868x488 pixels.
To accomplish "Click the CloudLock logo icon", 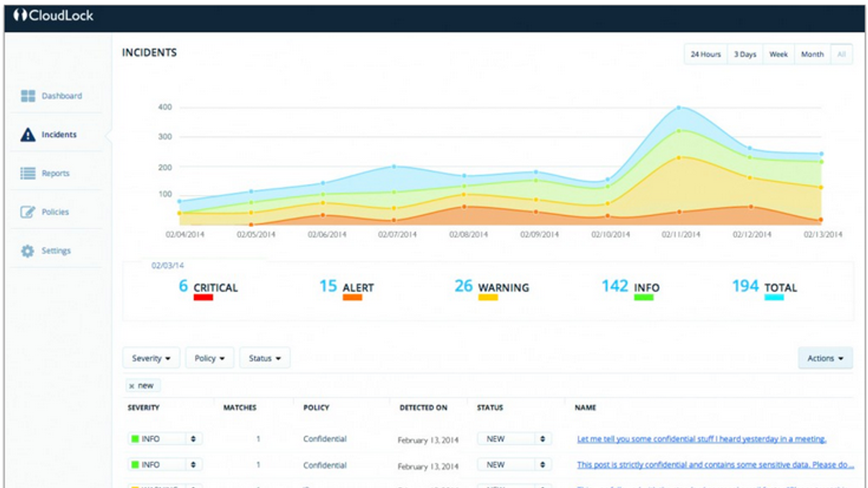I will point(20,15).
